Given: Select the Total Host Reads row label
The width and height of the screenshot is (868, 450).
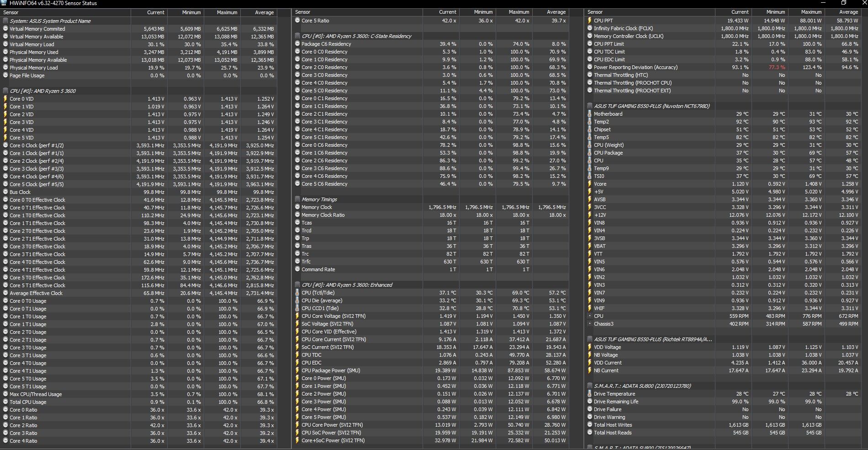Looking at the screenshot, I should [x=613, y=433].
